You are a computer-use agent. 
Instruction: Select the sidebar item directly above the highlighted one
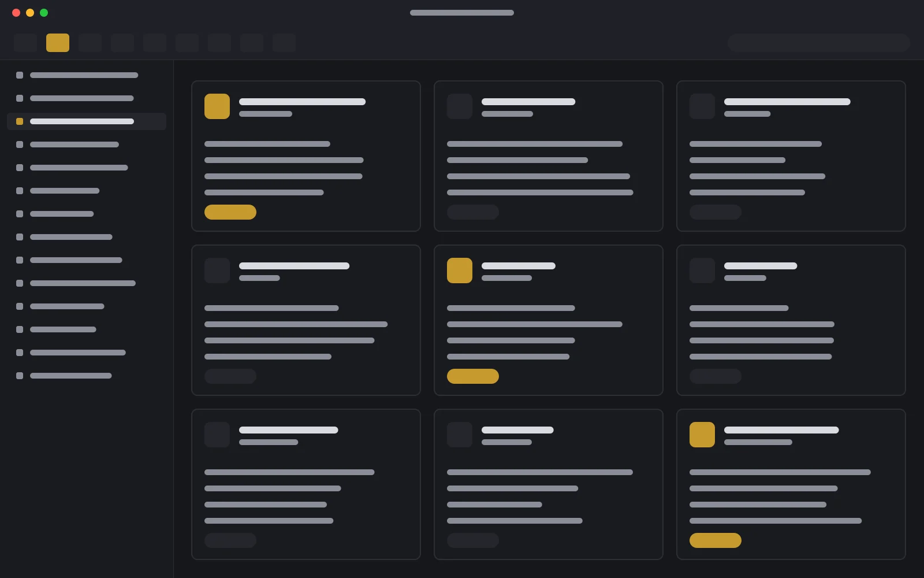(x=87, y=98)
